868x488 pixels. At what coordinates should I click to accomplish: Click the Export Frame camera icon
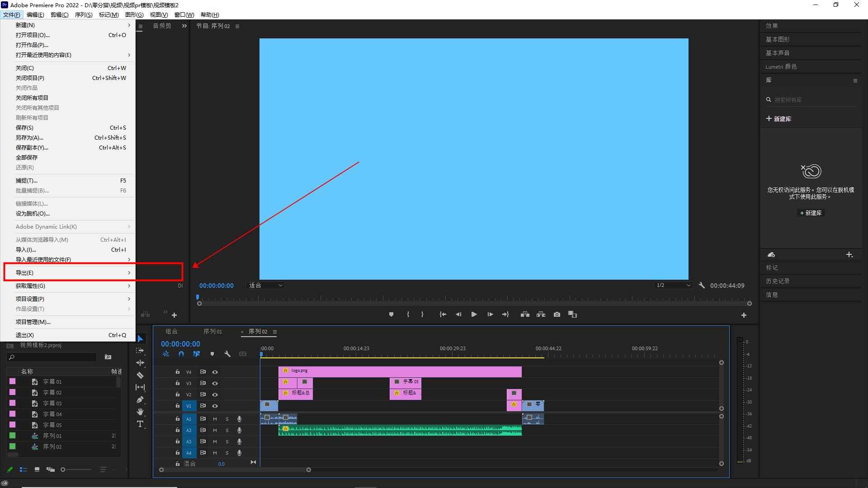(x=557, y=314)
